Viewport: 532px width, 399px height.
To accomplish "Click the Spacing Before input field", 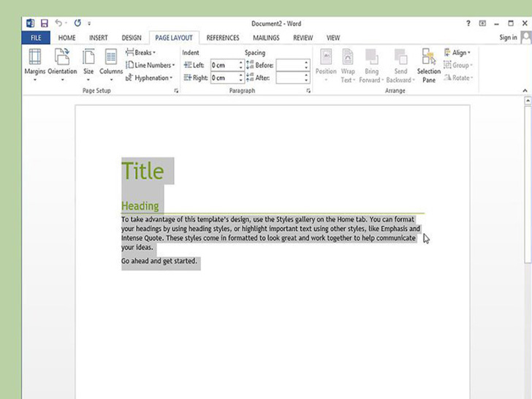I will click(289, 65).
